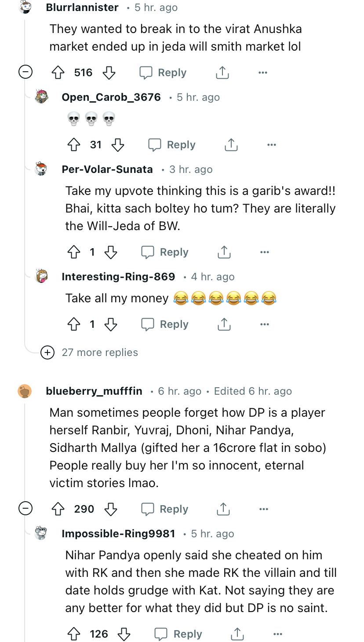The height and width of the screenshot is (642, 364).
Task: Downvote Impossible-Ring9981's comment with 126 votes
Action: coord(124,634)
